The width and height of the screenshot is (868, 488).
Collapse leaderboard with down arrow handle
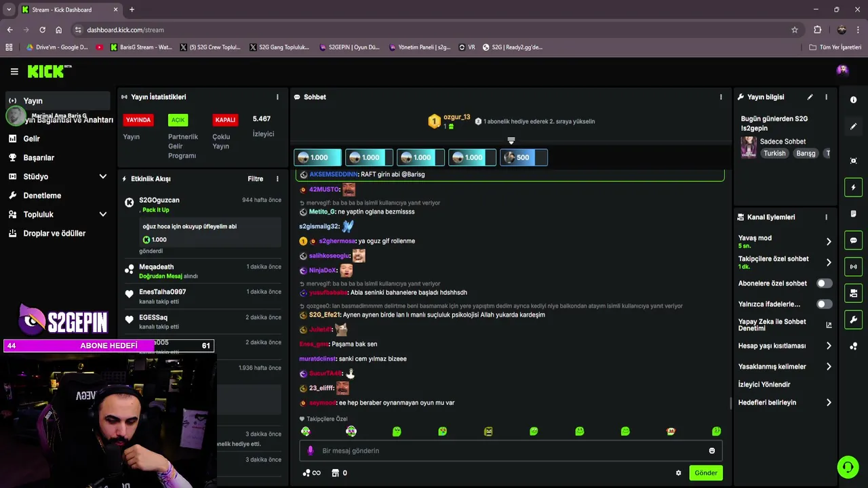click(x=511, y=141)
